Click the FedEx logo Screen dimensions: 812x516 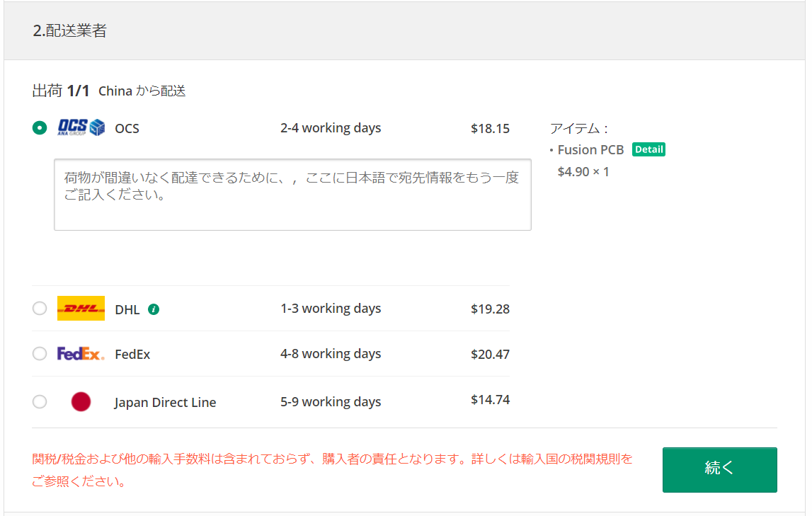coord(79,353)
